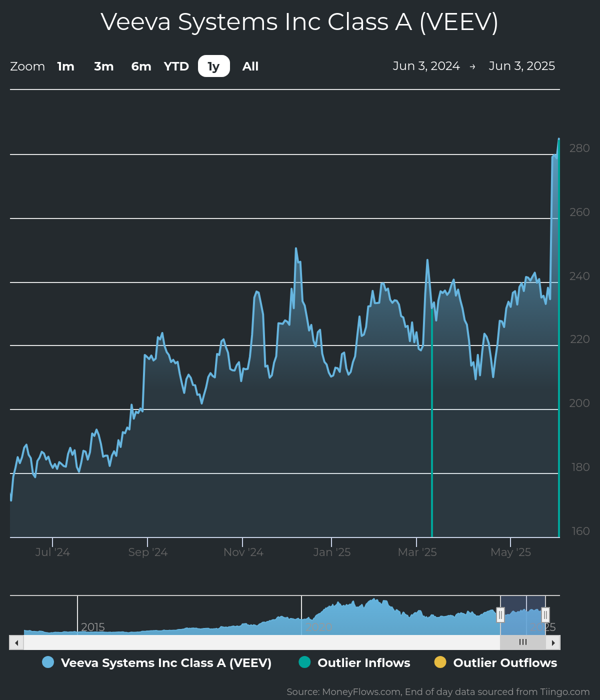Click the teal Outlier Inflows legend marker
The width and height of the screenshot is (600, 700).
304,662
